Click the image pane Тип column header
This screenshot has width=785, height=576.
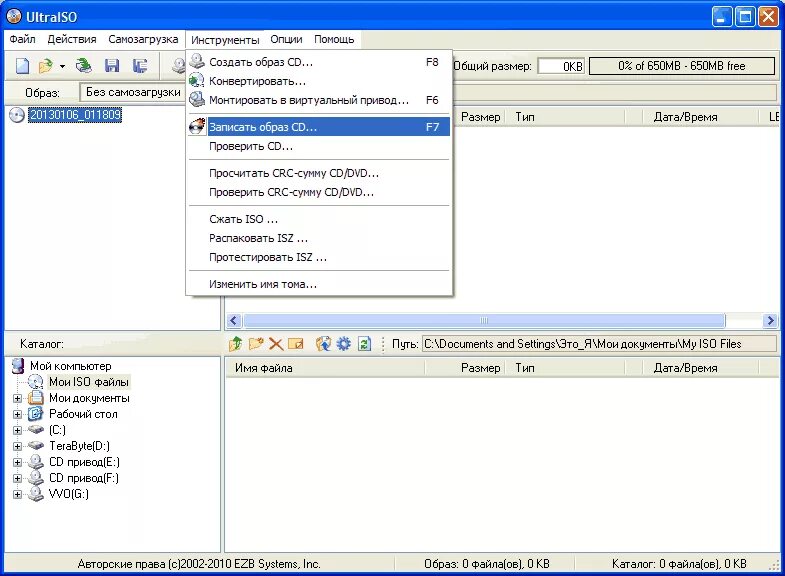(x=566, y=117)
